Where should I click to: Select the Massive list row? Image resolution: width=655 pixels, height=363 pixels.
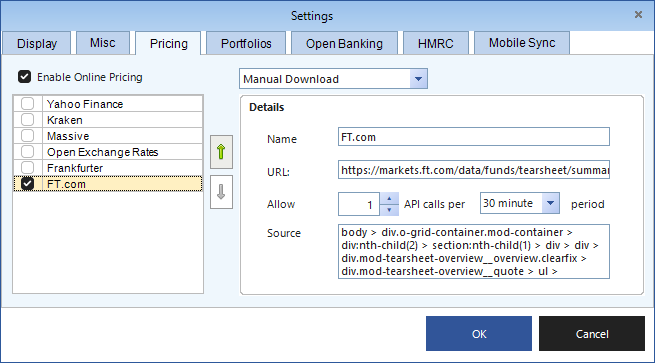click(x=108, y=136)
